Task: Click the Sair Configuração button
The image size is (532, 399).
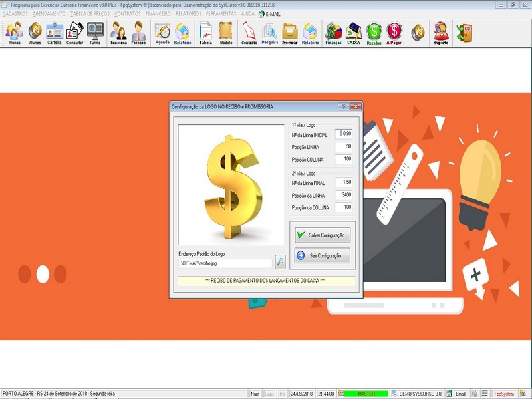Action: (323, 255)
